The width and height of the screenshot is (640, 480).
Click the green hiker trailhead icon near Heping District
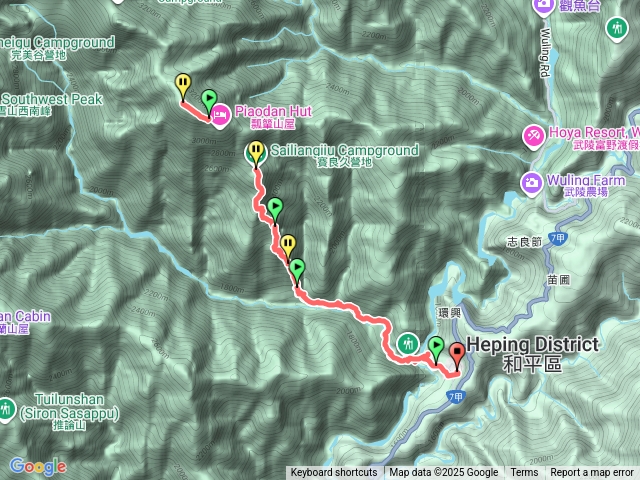coord(407,344)
